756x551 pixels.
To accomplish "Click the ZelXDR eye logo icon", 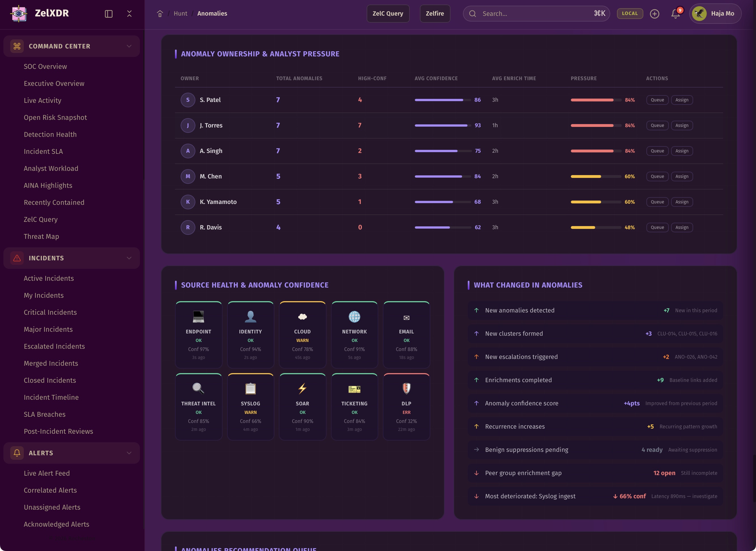I will pyautogui.click(x=19, y=13).
